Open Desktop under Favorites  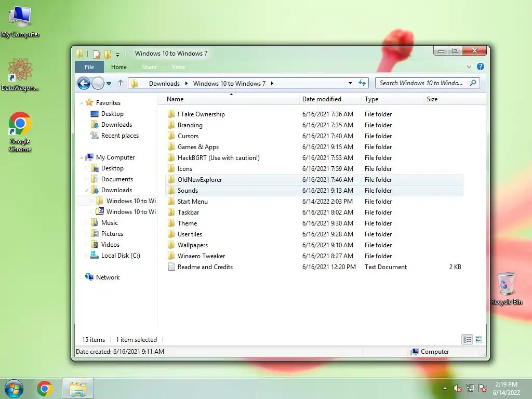(x=112, y=114)
